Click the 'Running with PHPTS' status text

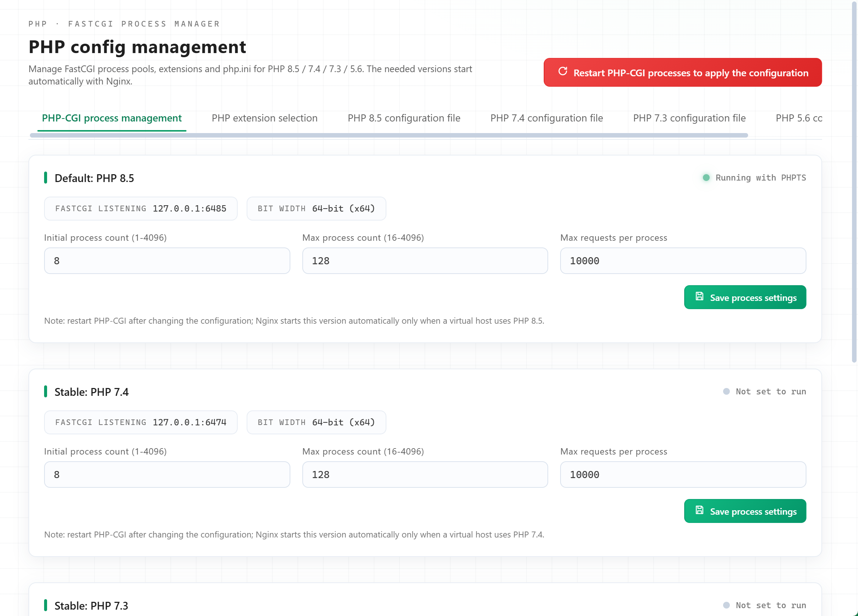pos(760,178)
